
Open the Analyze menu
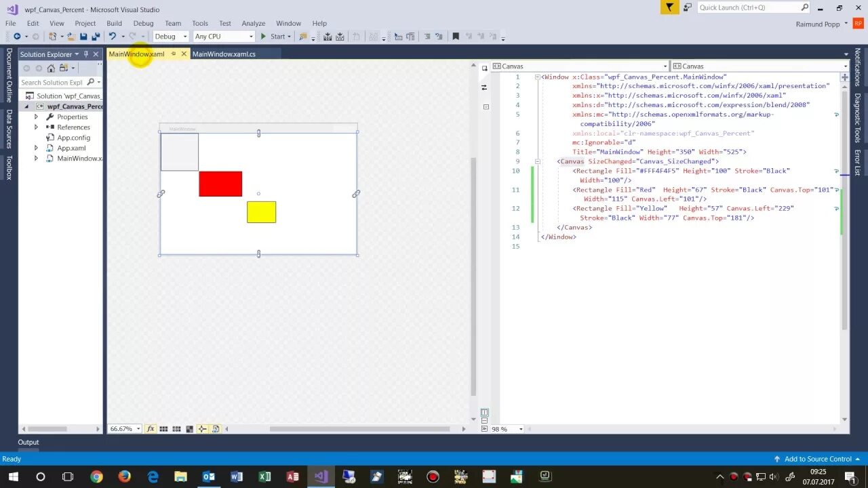pyautogui.click(x=254, y=23)
